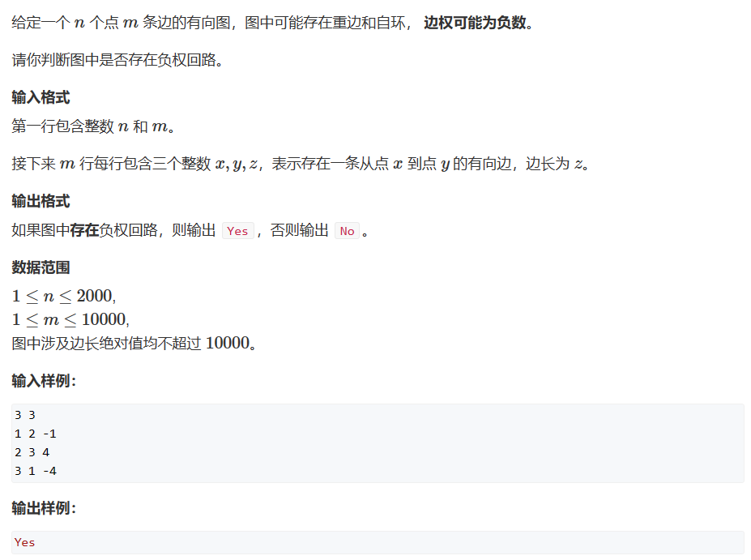Screen dimensions: 751x560
Task: Click the sample input line "1 2 -1"
Action: click(36, 434)
